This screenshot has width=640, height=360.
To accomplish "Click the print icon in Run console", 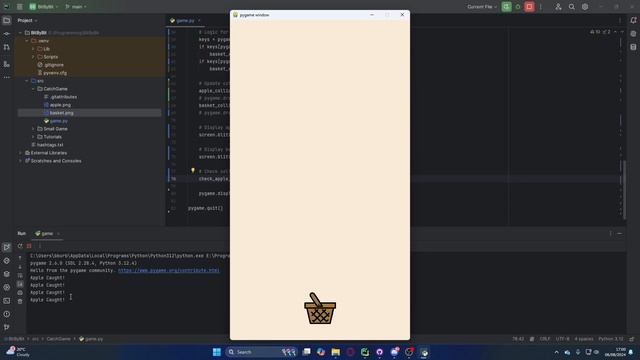I will click(20, 293).
